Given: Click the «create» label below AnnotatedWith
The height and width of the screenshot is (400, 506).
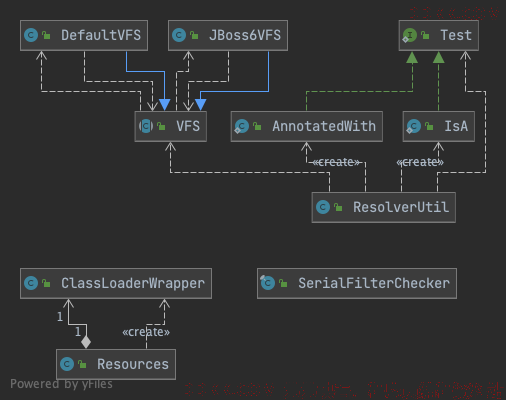Looking at the screenshot, I should click(336, 162).
